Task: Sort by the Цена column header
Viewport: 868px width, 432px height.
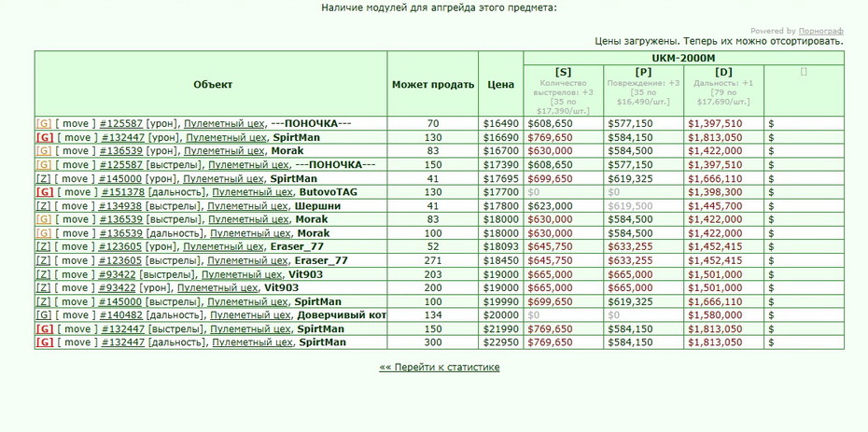Action: [500, 85]
